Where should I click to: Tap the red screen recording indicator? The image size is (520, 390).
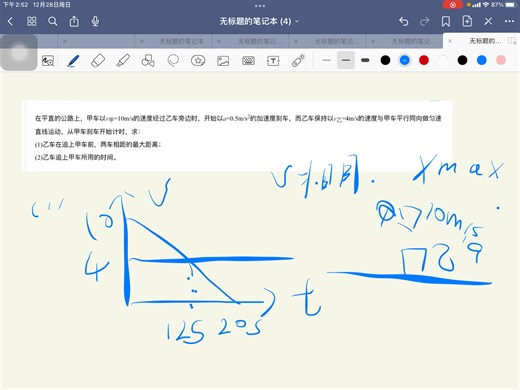coord(453,5)
